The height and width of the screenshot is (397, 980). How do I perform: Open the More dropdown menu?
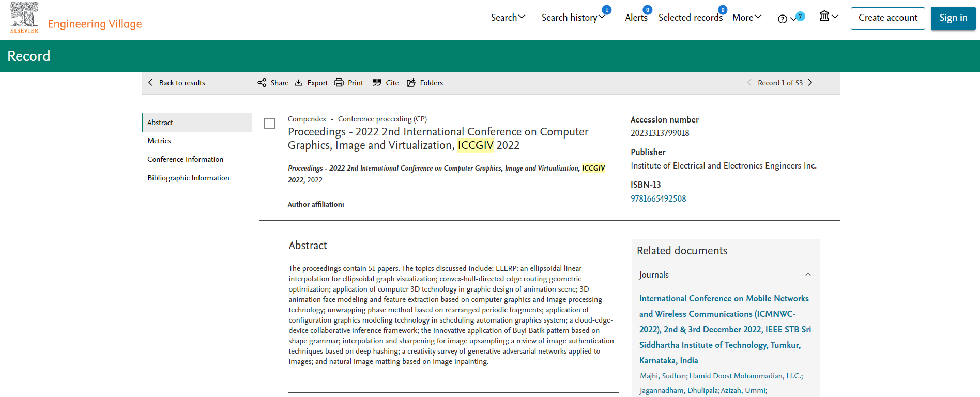(x=747, y=18)
